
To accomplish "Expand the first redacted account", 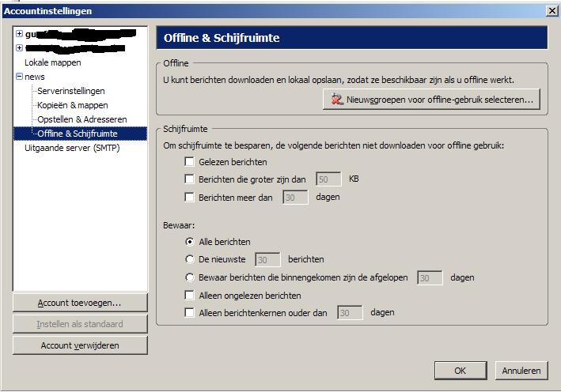I will tap(20, 34).
